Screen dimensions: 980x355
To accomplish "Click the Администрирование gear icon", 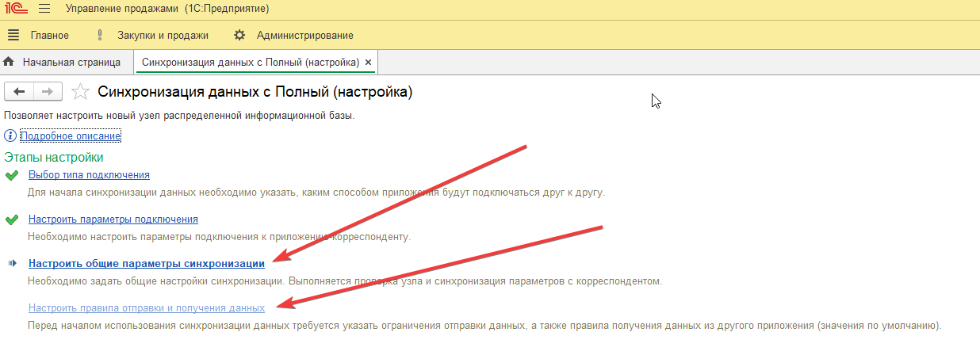I will click(x=239, y=35).
